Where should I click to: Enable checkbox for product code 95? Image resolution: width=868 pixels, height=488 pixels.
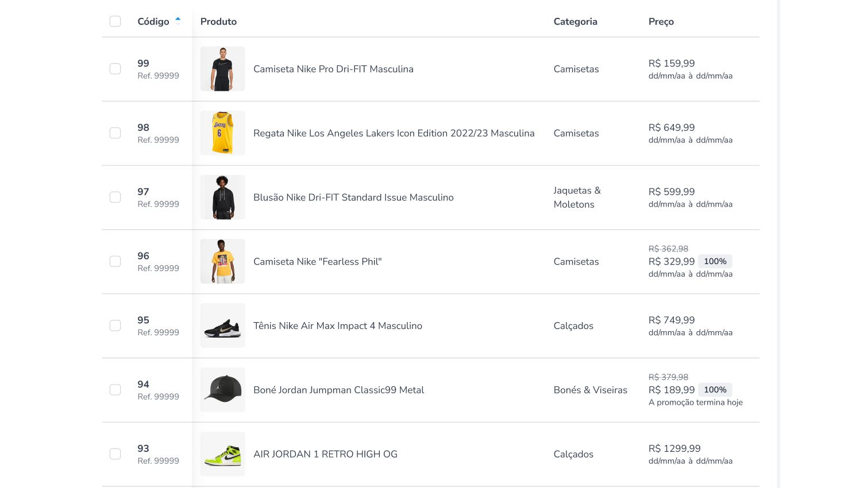point(115,326)
